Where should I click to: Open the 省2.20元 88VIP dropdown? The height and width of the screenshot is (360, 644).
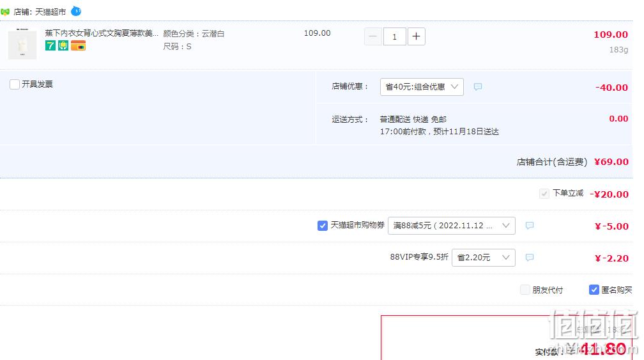(x=484, y=258)
